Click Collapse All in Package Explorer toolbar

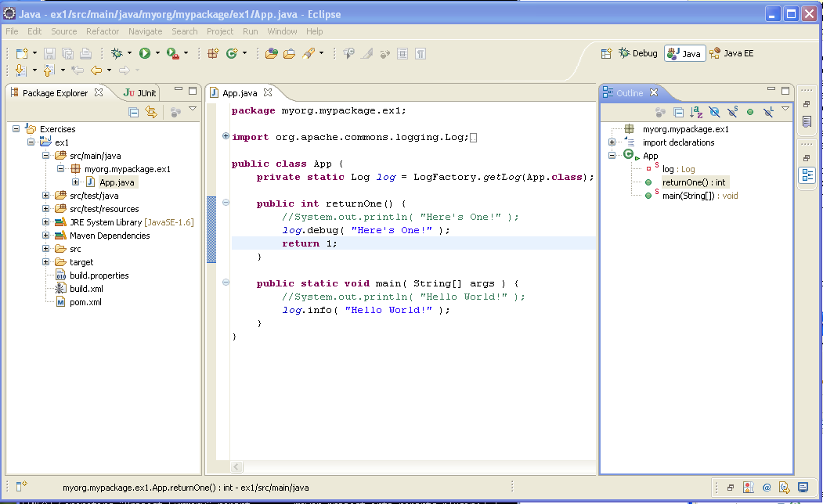pos(133,112)
